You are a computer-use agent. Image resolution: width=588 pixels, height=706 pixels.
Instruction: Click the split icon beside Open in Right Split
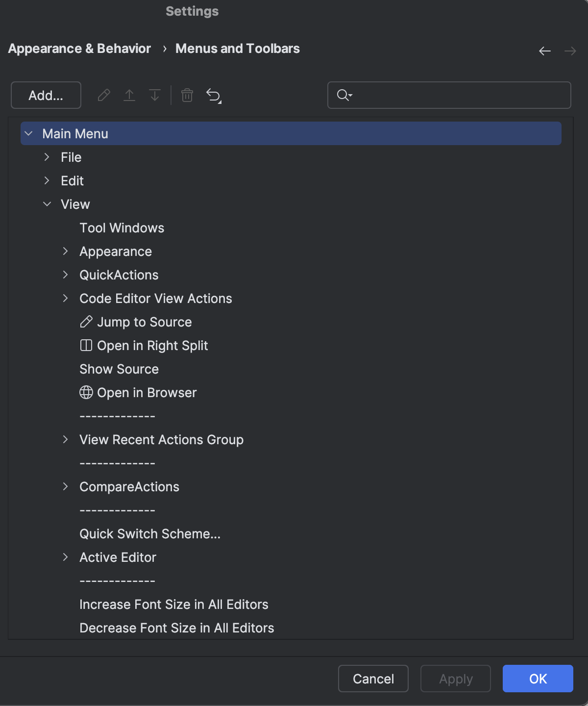(x=86, y=345)
